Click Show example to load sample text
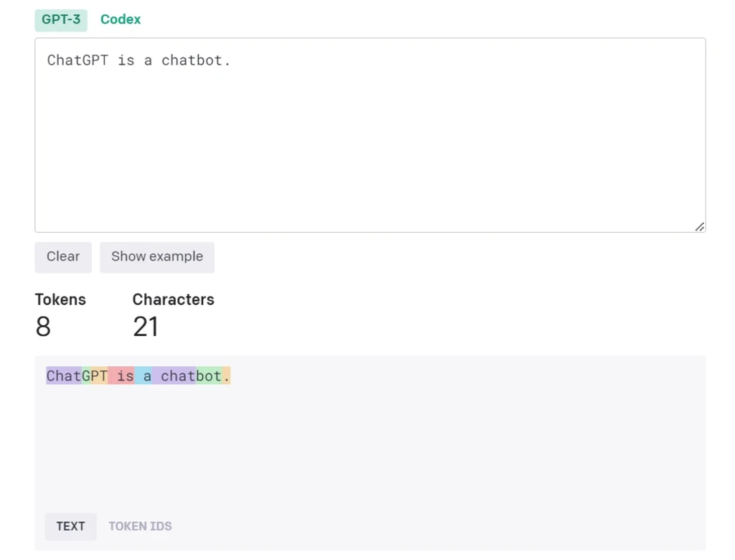735x560 pixels. click(156, 256)
